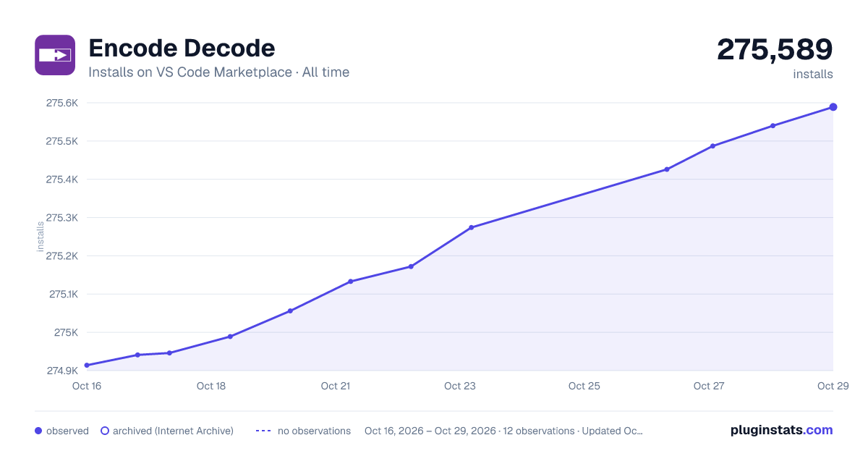Click the no observations dashed line legend
The height and width of the screenshot is (456, 868).
[x=263, y=431]
